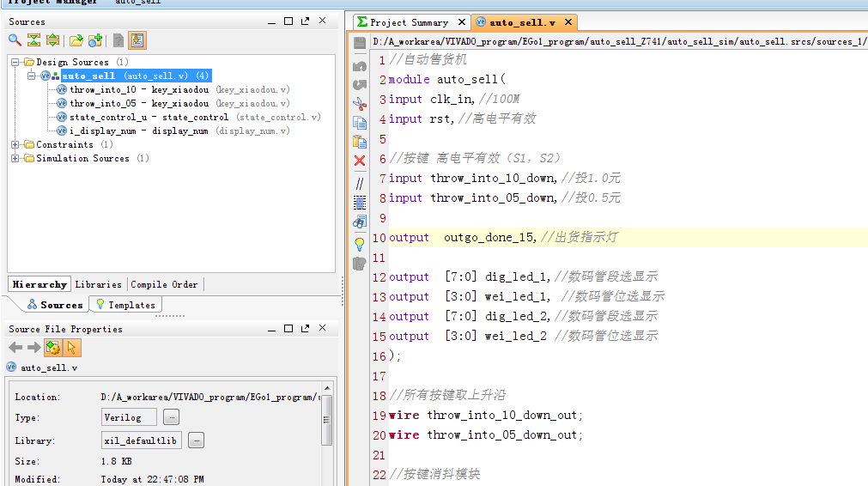The image size is (868, 486).
Task: Select throw_into_05 - key_xiaodou source
Action: 179,104
